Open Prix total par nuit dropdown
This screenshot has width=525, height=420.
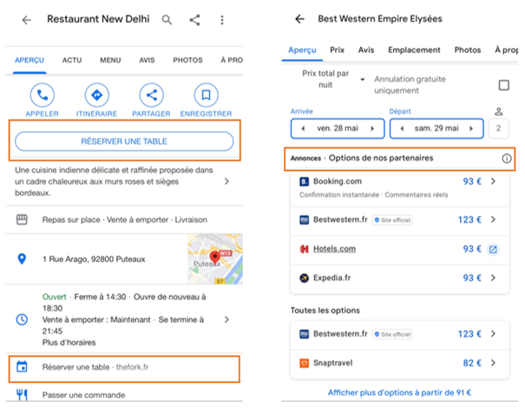click(x=333, y=79)
